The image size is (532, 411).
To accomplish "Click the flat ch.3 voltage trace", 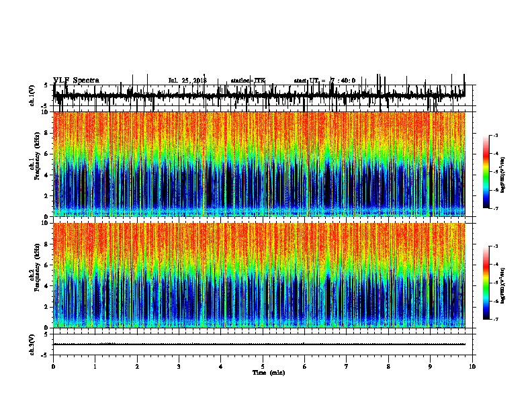I will coord(259,345).
